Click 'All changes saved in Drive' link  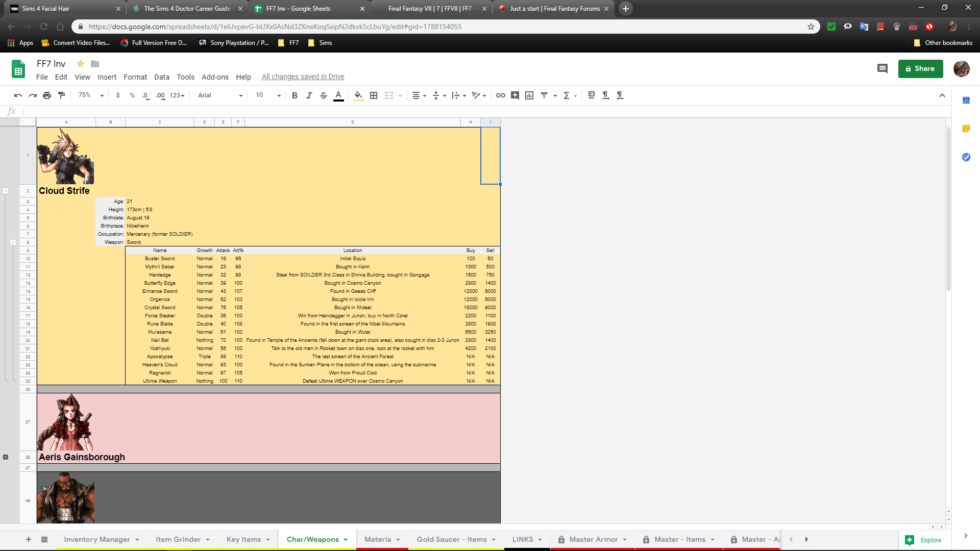point(303,77)
